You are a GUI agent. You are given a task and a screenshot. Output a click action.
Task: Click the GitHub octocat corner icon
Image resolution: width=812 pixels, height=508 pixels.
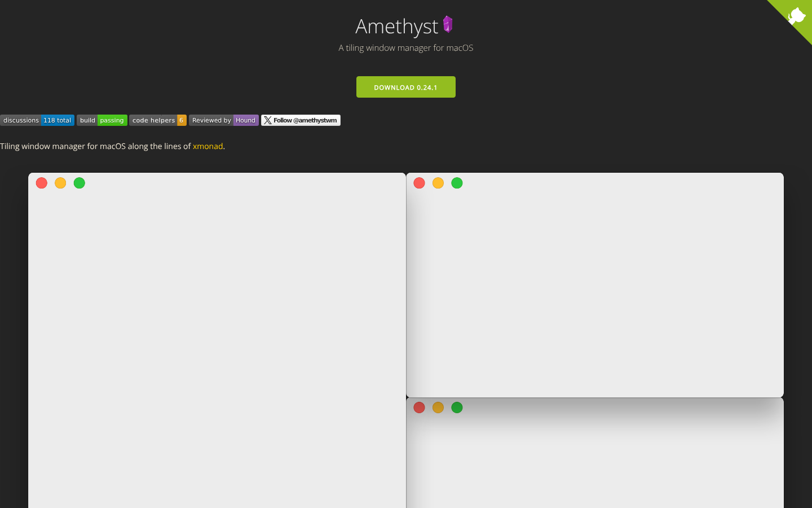pyautogui.click(x=796, y=15)
